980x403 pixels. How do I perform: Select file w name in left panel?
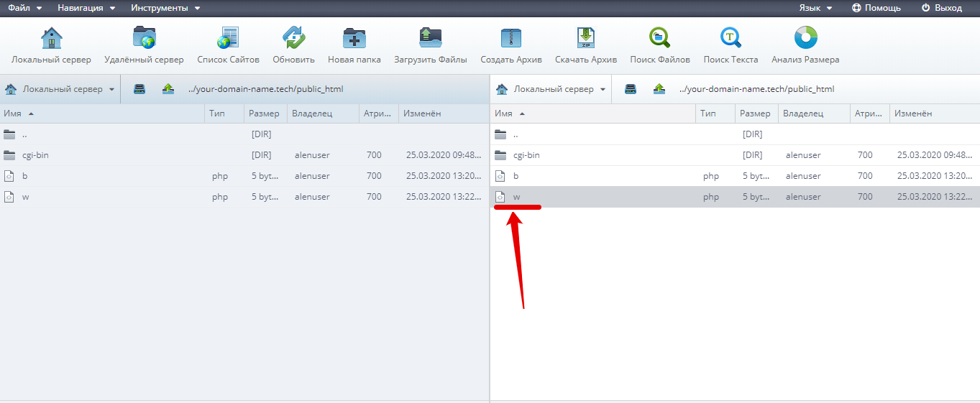click(25, 197)
